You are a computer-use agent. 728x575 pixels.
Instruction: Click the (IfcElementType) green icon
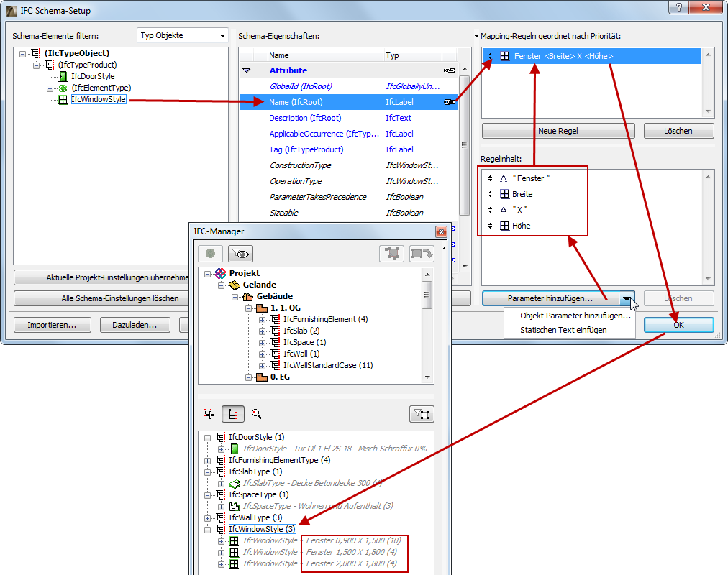63,88
